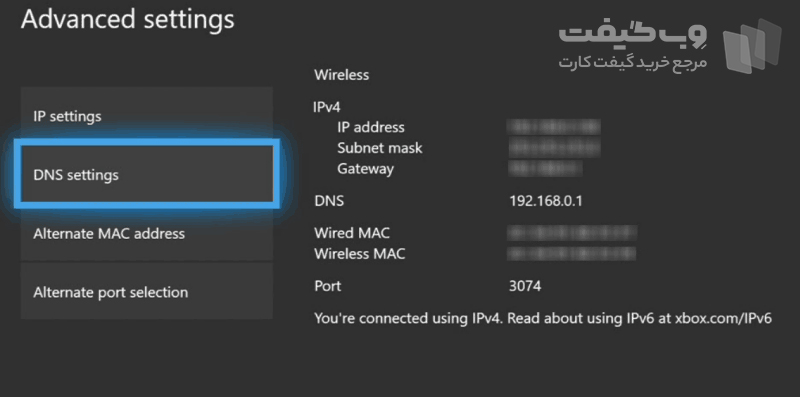Choose Alternate port selection
Viewport: 800px width, 397px height.
tap(146, 292)
